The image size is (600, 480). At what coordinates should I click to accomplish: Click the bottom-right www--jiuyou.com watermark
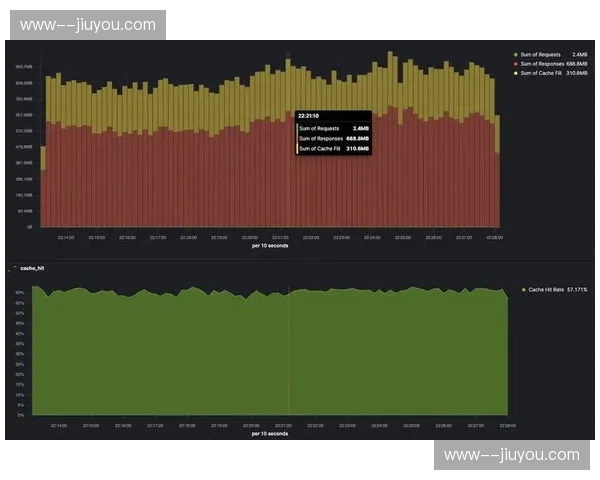(512, 455)
